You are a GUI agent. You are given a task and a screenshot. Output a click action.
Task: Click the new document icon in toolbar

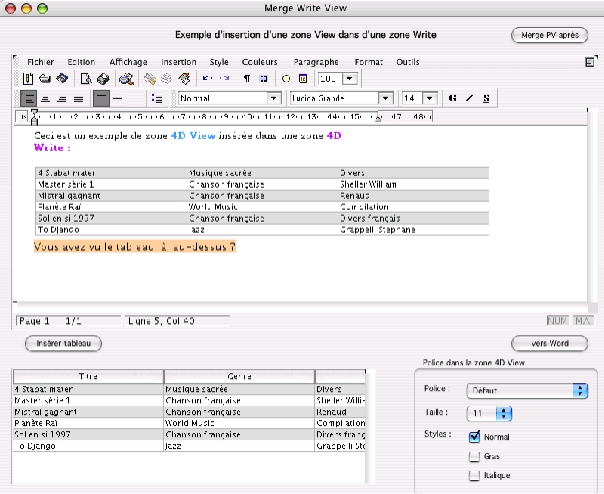[29, 78]
